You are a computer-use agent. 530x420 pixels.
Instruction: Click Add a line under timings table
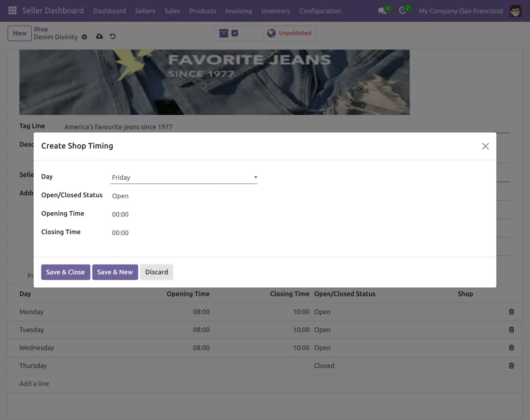click(x=34, y=383)
